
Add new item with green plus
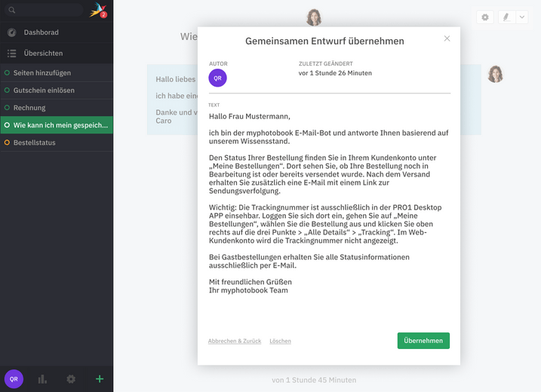coord(100,379)
